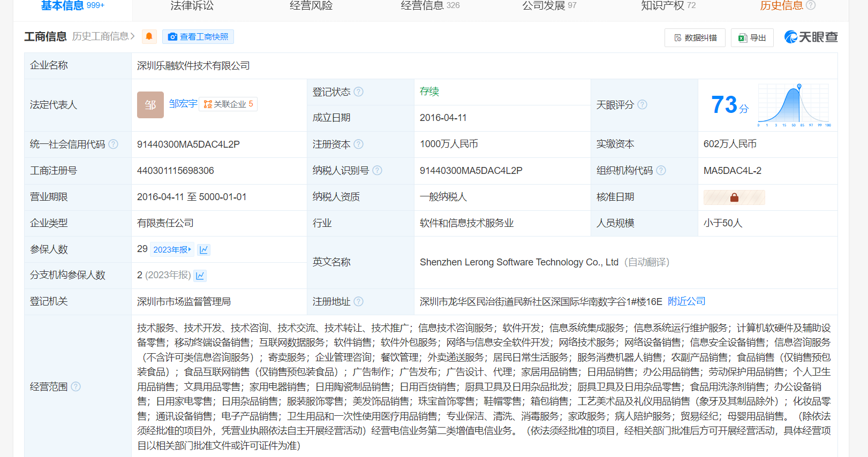Image resolution: width=868 pixels, height=457 pixels.
Task: Click the 数据纠错 button
Action: [x=695, y=37]
